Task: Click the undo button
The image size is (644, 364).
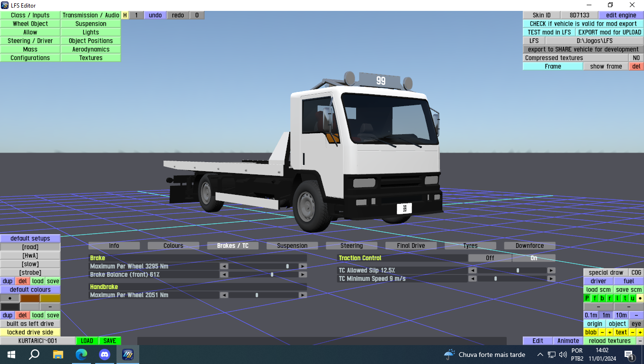Action: [155, 15]
